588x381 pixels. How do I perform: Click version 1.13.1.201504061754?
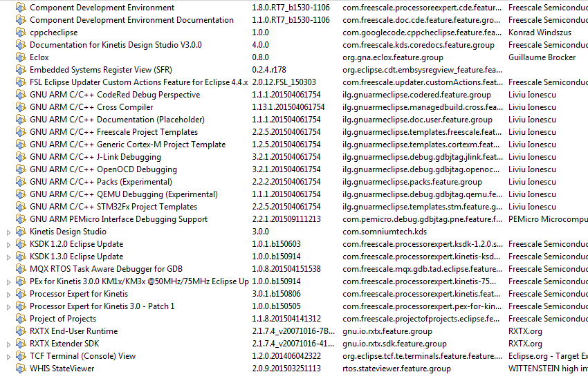tap(288, 107)
